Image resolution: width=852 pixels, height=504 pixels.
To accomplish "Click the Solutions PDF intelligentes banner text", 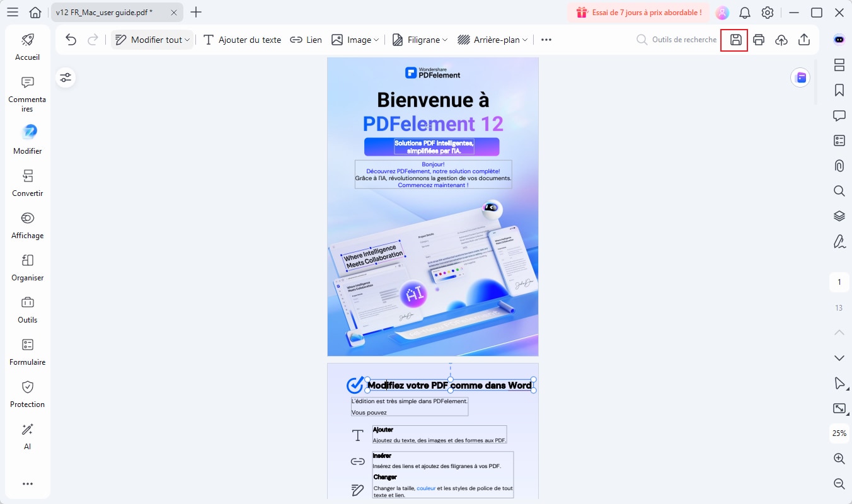I will [434, 147].
